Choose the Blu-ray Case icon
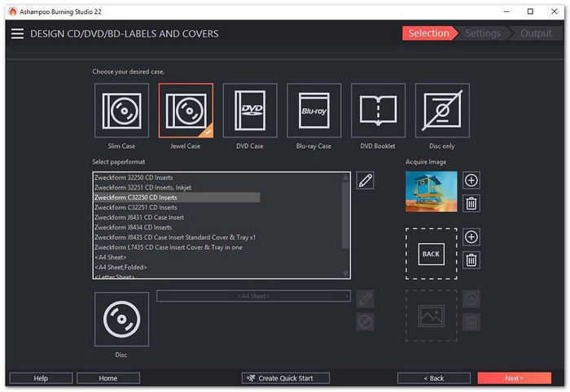This screenshot has height=392, width=570. [x=314, y=111]
